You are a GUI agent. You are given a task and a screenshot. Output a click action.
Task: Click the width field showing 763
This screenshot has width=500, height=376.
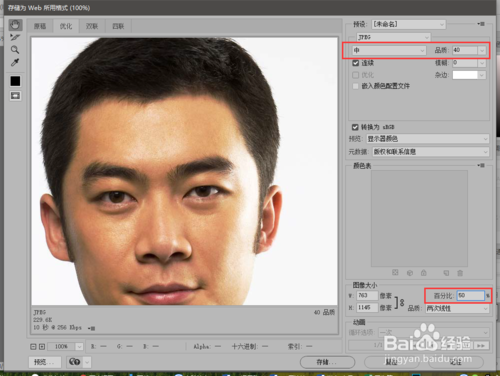click(x=367, y=296)
